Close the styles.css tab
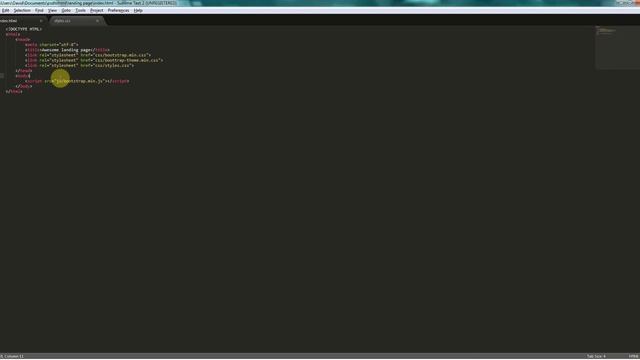Viewport: 640px width, 360px height. tap(97, 20)
